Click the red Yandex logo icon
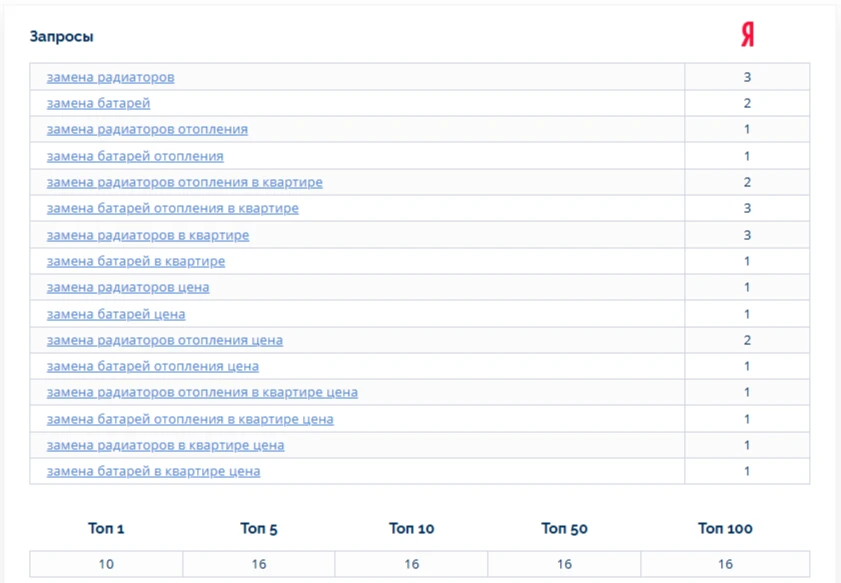This screenshot has height=583, width=841. point(748,35)
